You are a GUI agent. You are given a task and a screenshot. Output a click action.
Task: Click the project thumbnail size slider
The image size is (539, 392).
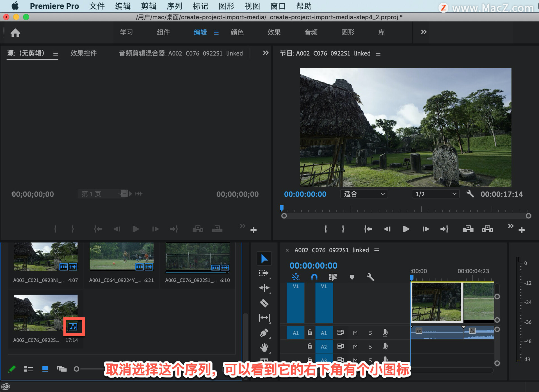77,369
